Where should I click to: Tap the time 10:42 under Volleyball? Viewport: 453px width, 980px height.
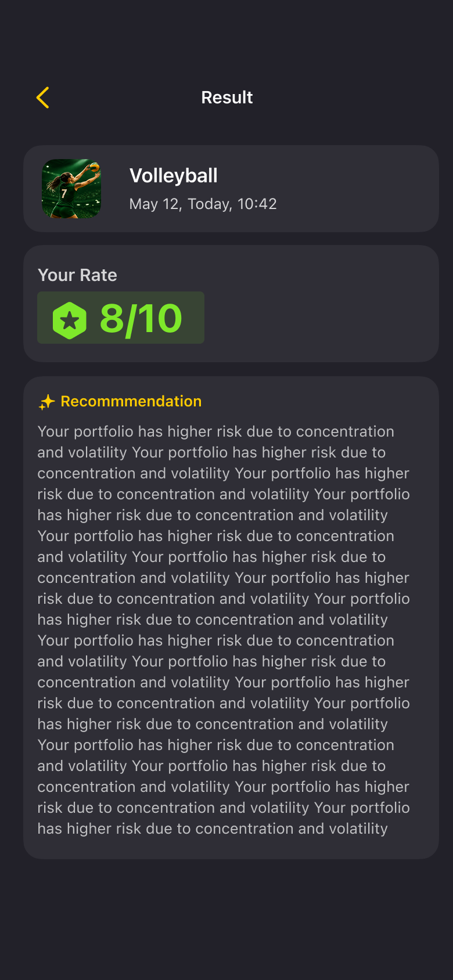tap(257, 204)
